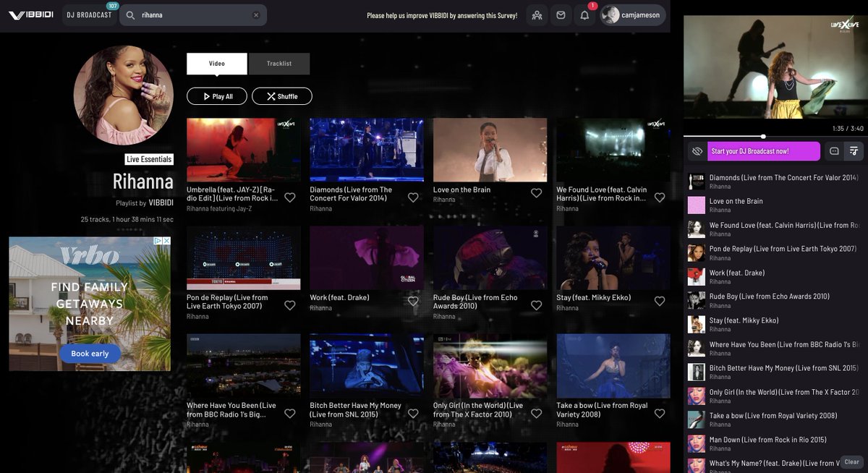This screenshot has height=473, width=868.
Task: Play Take a bow in the queue
Action: [x=775, y=420]
